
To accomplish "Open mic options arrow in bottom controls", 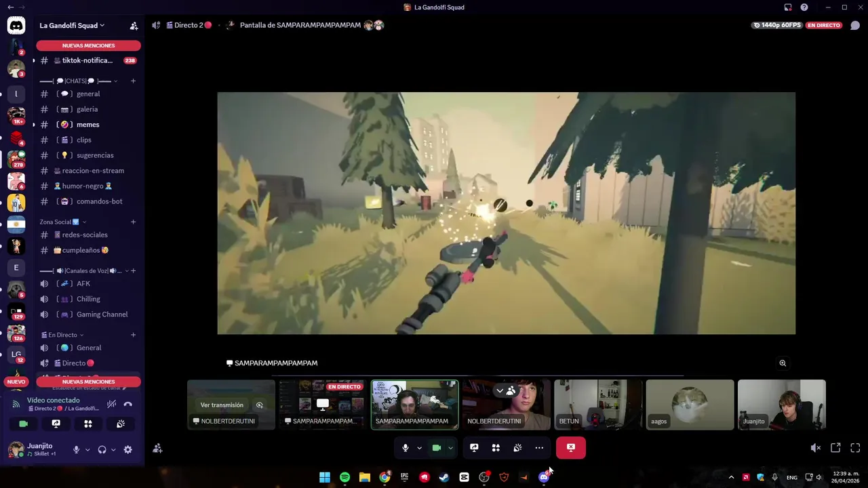I will click(x=419, y=447).
